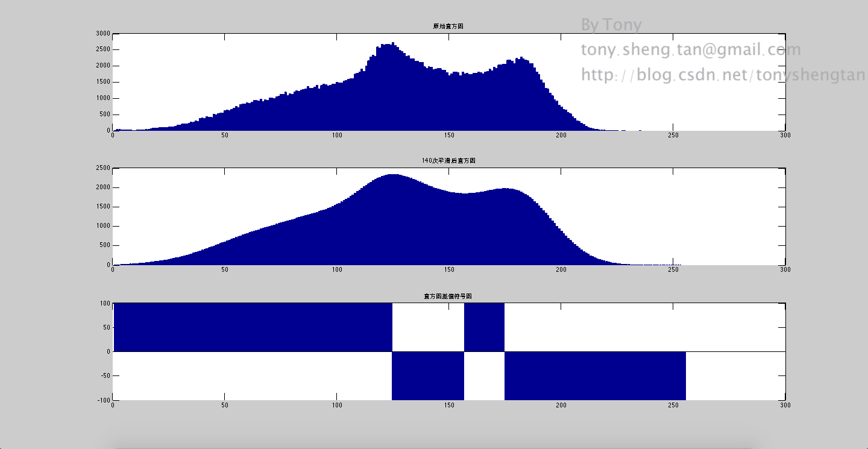Click the 2500 y-axis label on smoothed histogram

[102, 168]
